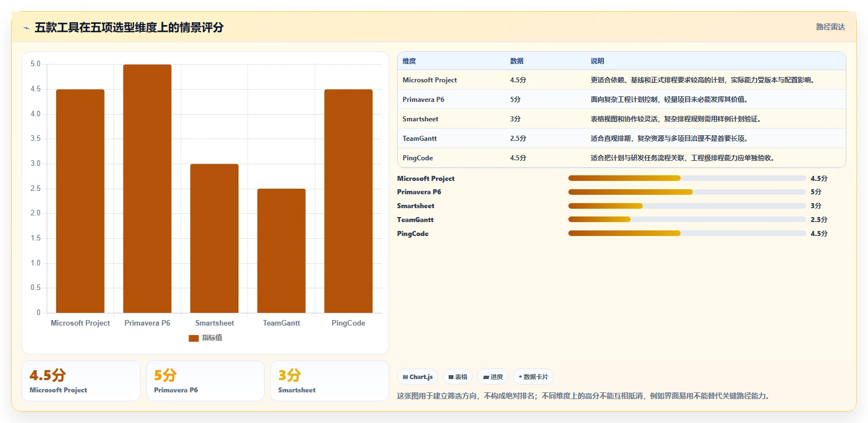Click the TeamGantt label on the chart x-axis

281,323
